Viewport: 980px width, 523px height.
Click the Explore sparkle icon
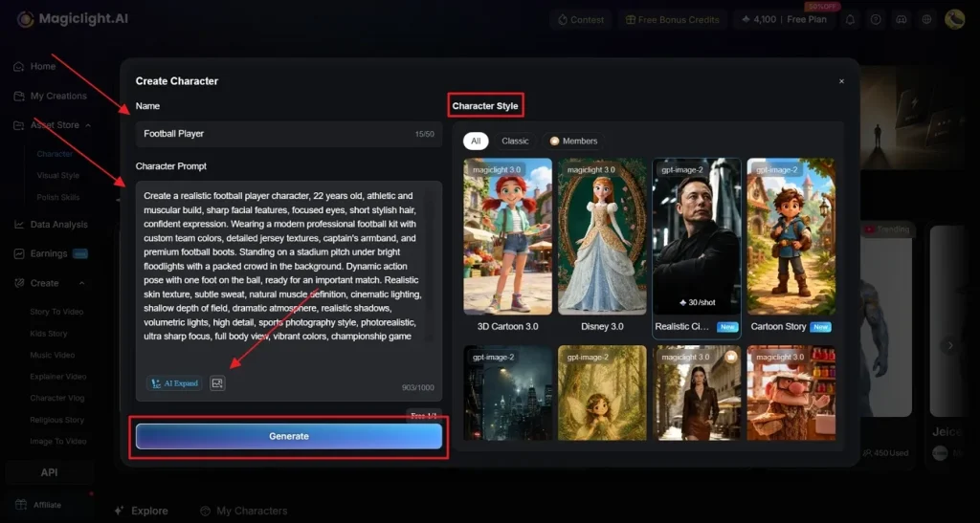click(119, 511)
